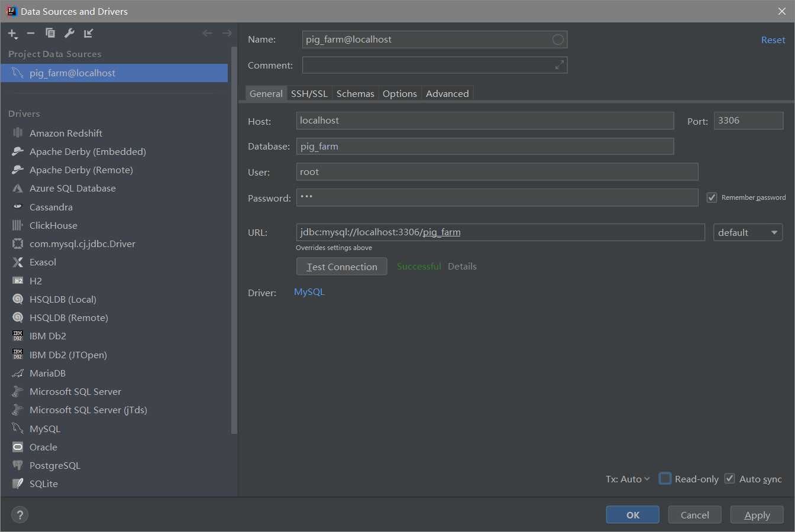Select HSQLDB (Local) driver
Screen dimensions: 795x532
click(114, 299)
